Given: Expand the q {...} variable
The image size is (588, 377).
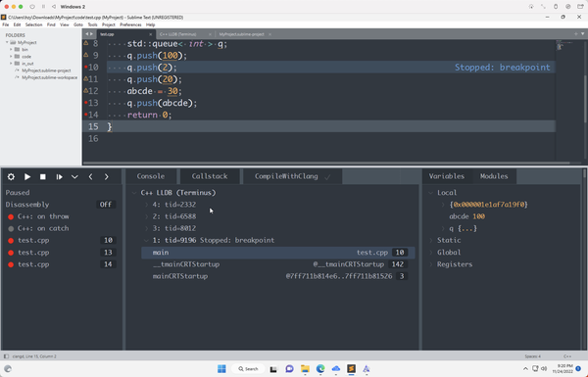Looking at the screenshot, I should point(443,228).
